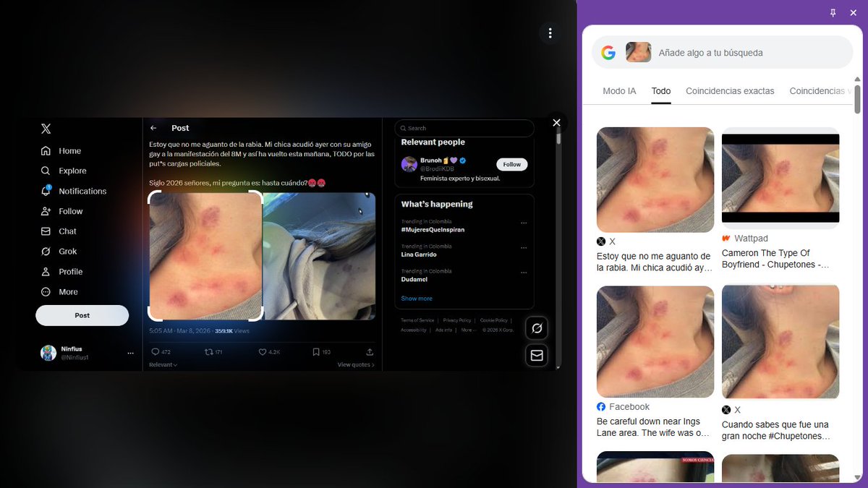868x488 pixels.
Task: Click the X search field
Action: tap(464, 128)
